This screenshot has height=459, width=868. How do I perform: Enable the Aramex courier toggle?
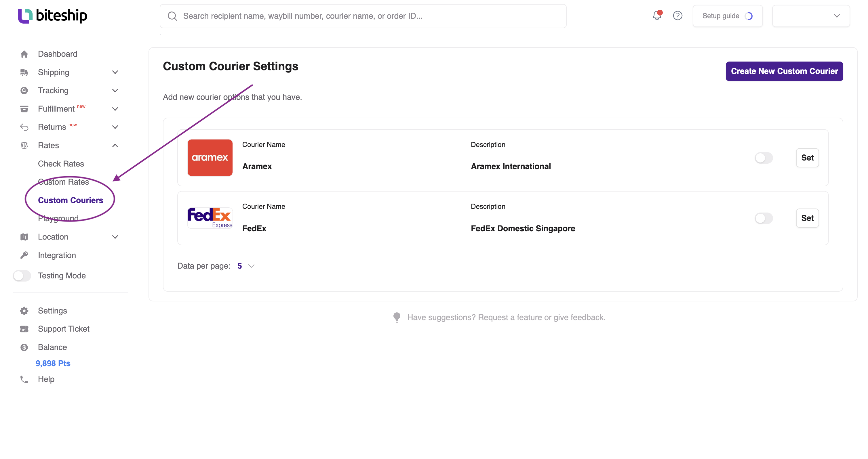(764, 158)
